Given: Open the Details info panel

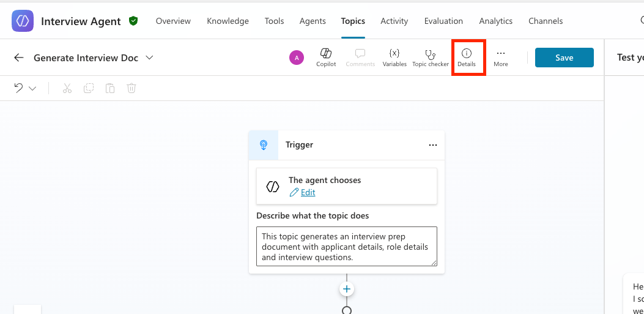Looking at the screenshot, I should point(467,58).
